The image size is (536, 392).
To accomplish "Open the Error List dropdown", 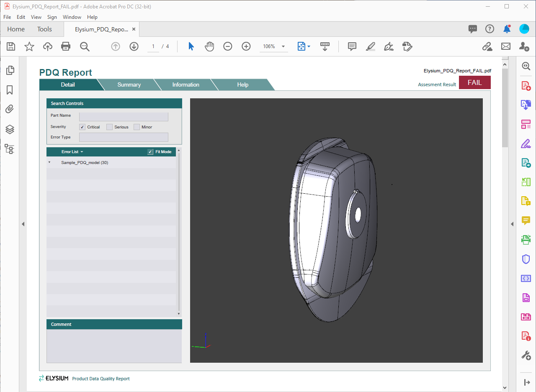I will click(x=82, y=151).
